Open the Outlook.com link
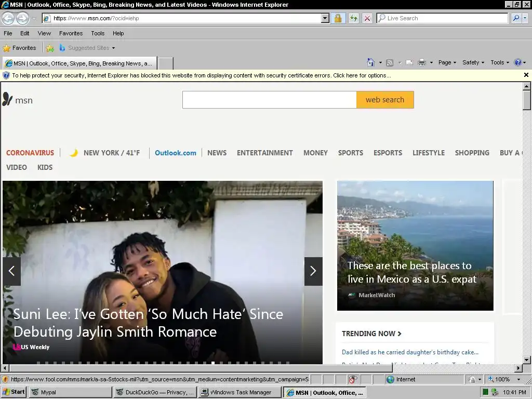The image size is (532, 399). [x=176, y=153]
